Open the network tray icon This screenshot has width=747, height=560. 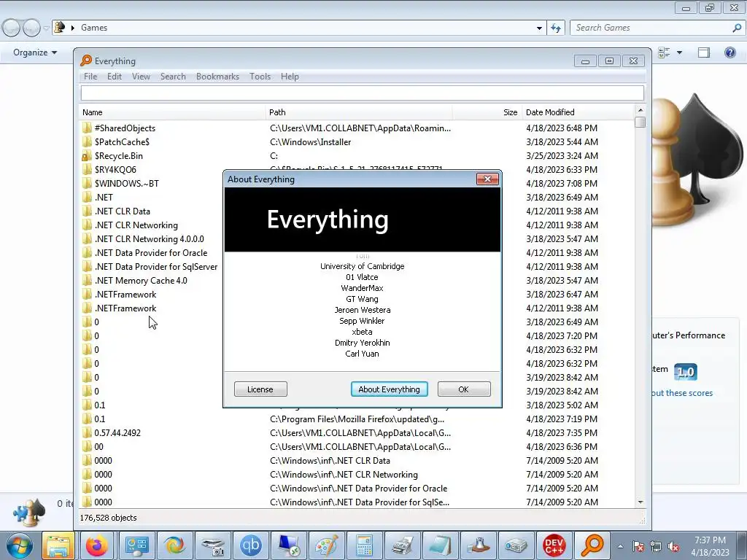[656, 547]
